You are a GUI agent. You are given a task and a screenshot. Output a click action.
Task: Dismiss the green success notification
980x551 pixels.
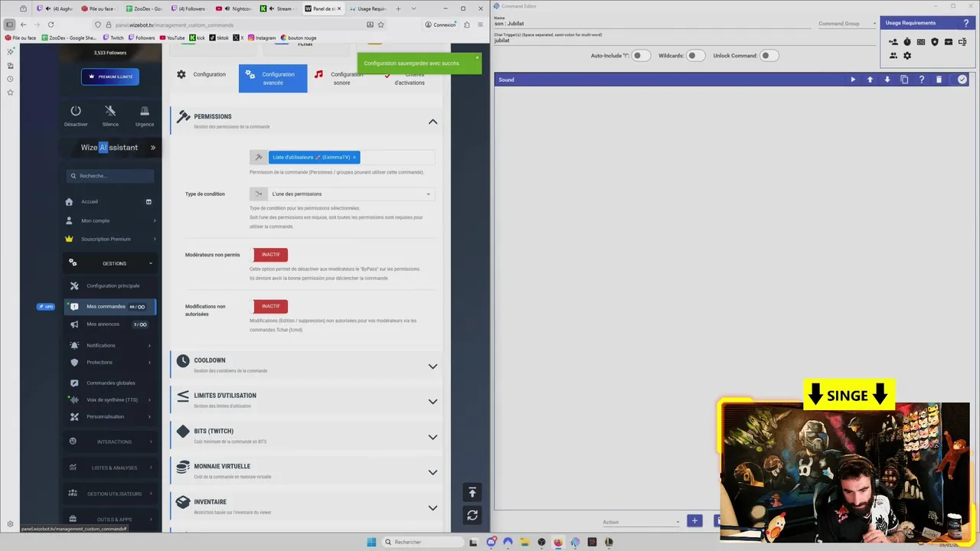click(x=476, y=57)
